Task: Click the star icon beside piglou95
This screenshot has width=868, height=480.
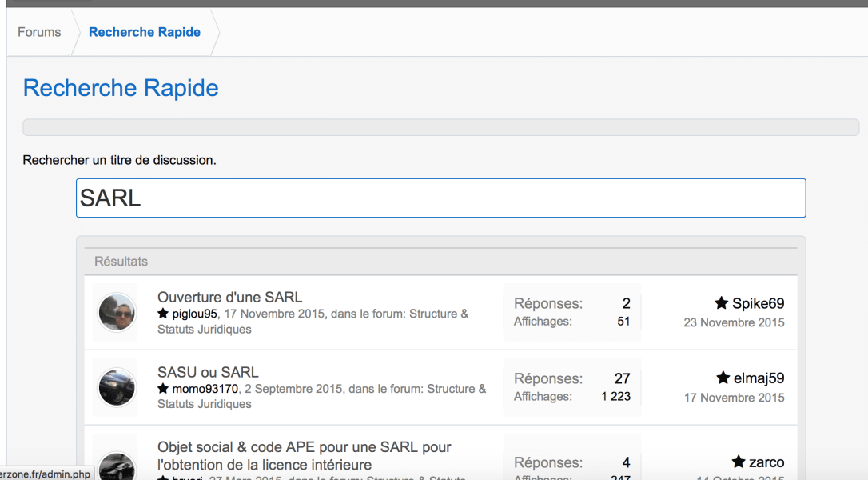Action: coord(163,313)
